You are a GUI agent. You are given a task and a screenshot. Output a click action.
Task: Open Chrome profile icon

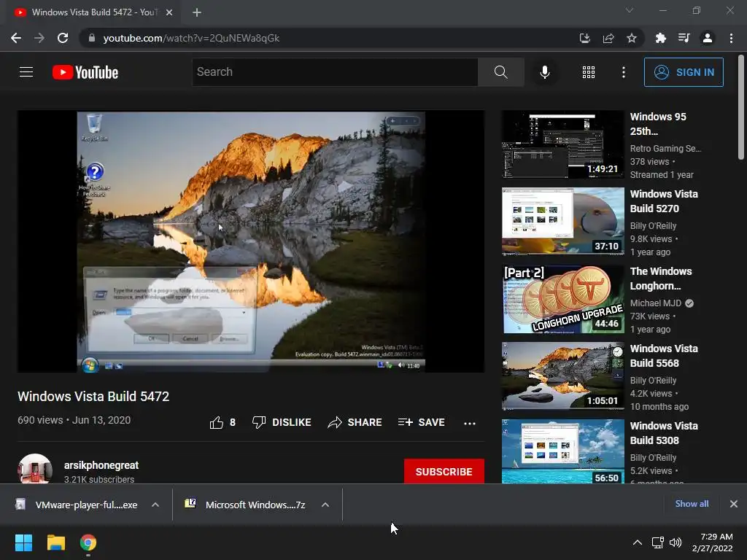pyautogui.click(x=708, y=38)
